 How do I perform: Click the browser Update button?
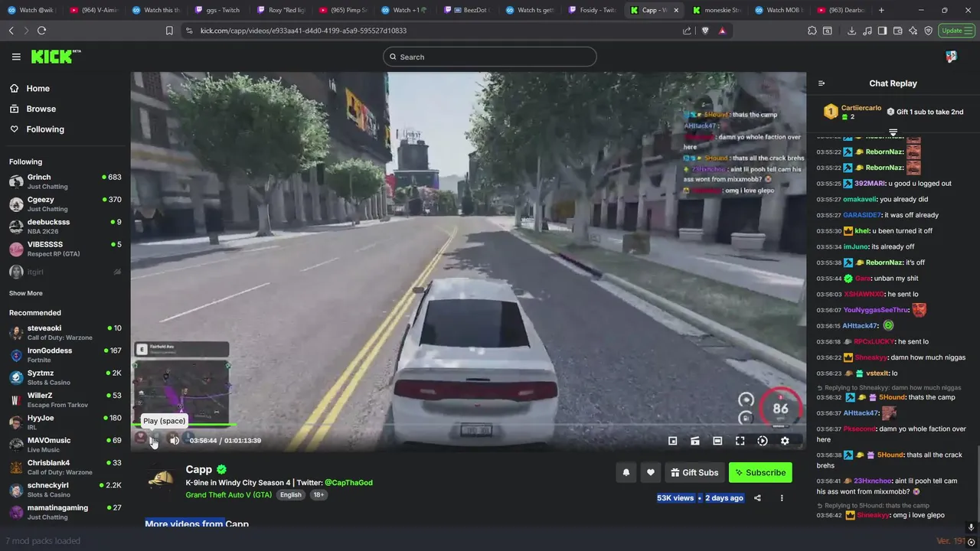957,31
